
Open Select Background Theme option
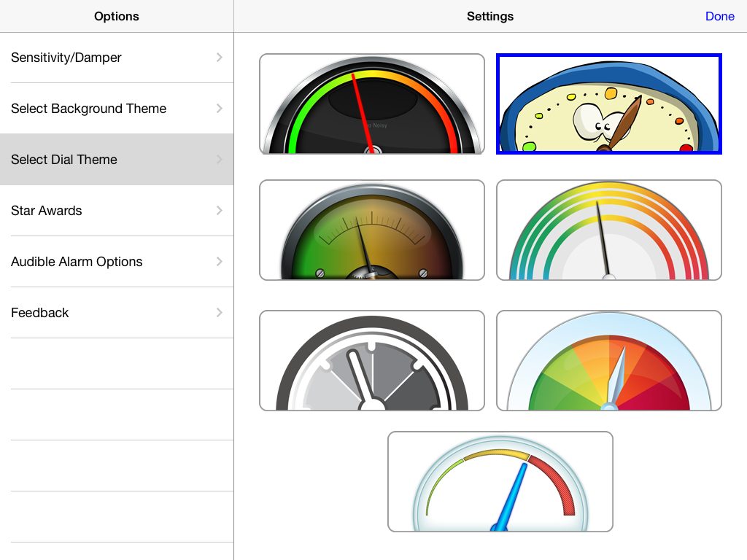click(x=117, y=109)
